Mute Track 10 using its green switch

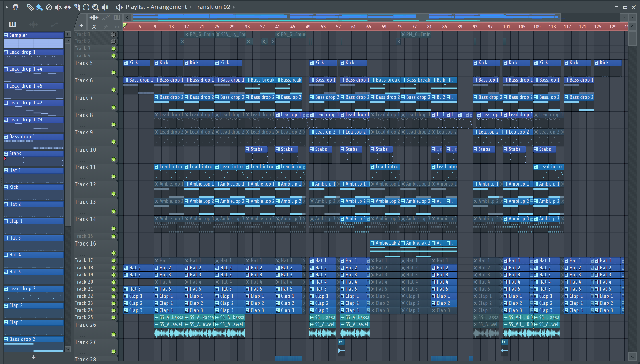[x=114, y=159]
